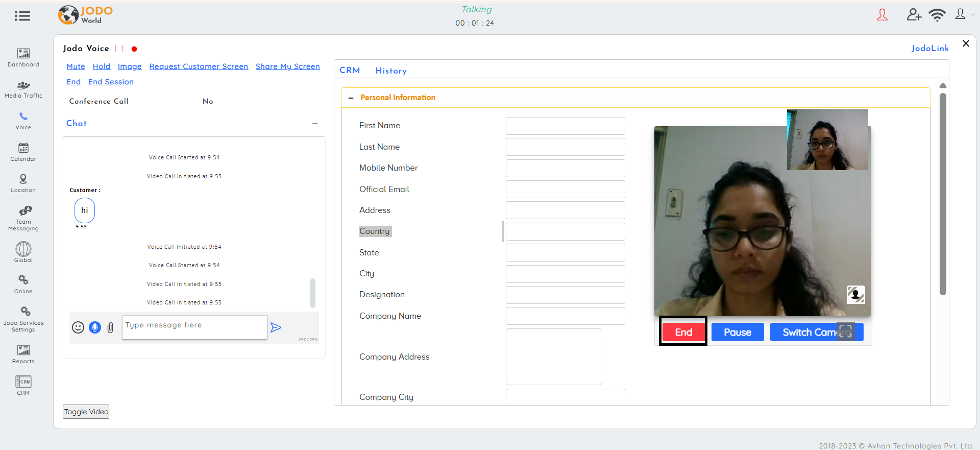
Task: Click the End call link
Action: (x=73, y=82)
